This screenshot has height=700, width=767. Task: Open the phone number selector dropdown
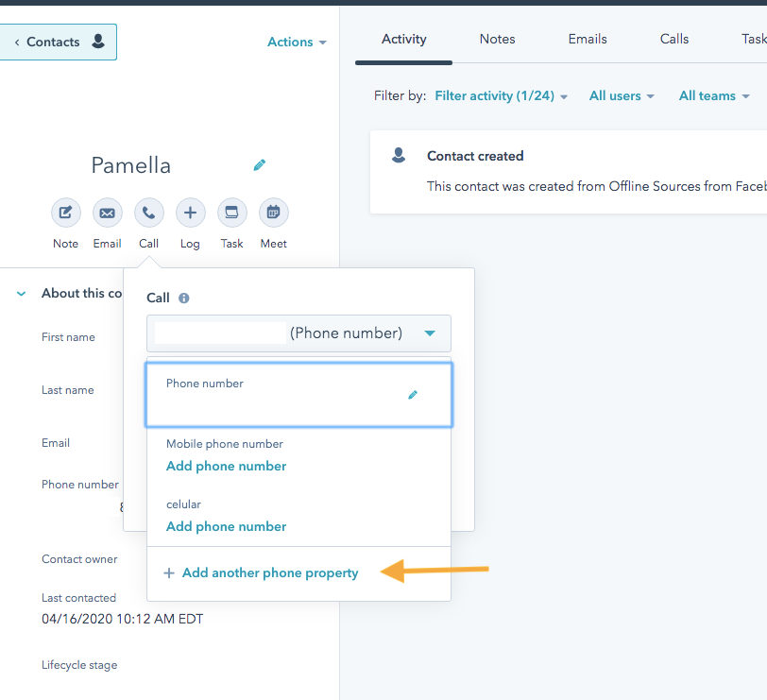tap(430, 333)
